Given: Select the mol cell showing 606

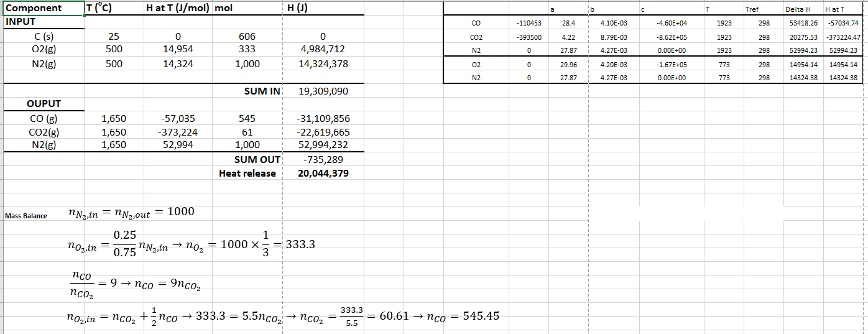Looking at the screenshot, I should click(x=247, y=36).
